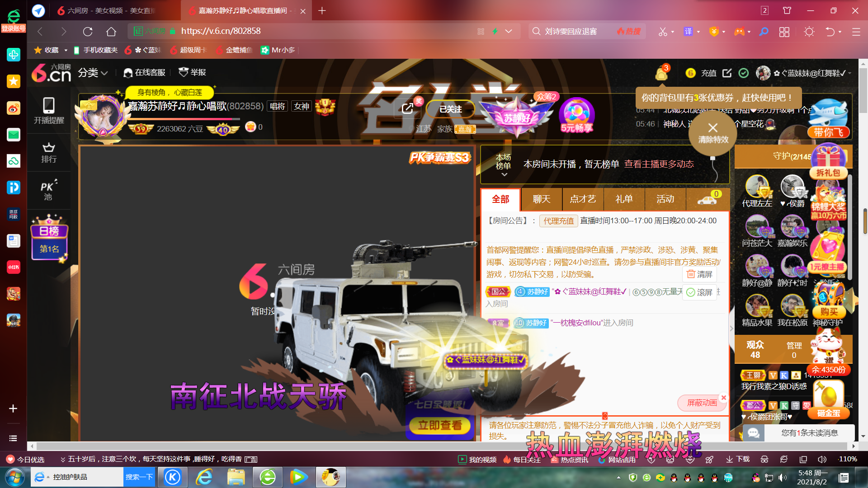
Task: Open the undo icon dropdown arrow in toolbar
Action: (840, 32)
